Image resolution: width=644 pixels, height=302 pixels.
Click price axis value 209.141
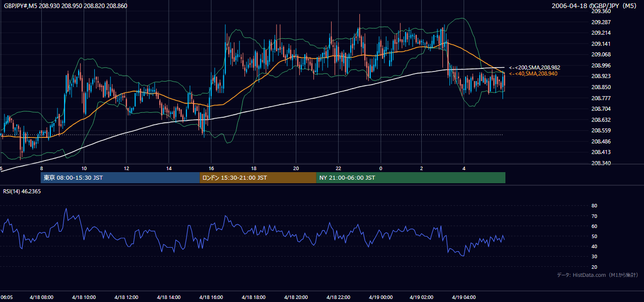click(x=600, y=44)
